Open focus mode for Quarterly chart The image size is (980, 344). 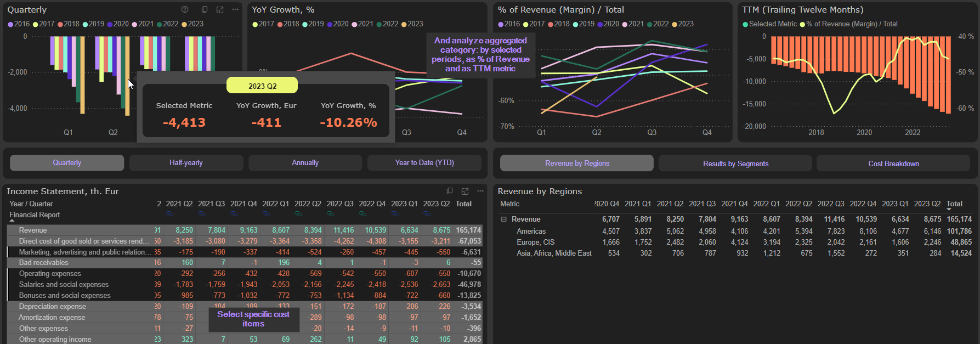(220, 9)
